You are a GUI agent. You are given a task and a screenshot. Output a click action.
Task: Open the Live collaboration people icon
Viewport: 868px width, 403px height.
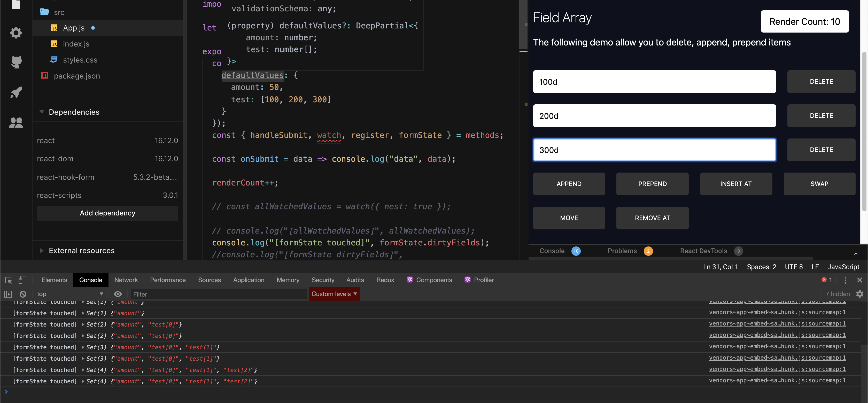[16, 123]
